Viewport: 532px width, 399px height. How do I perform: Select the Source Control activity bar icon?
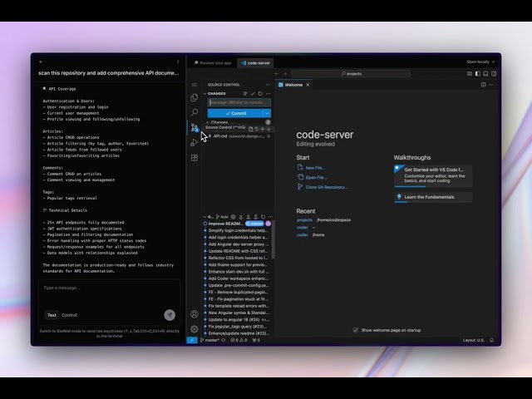194,127
